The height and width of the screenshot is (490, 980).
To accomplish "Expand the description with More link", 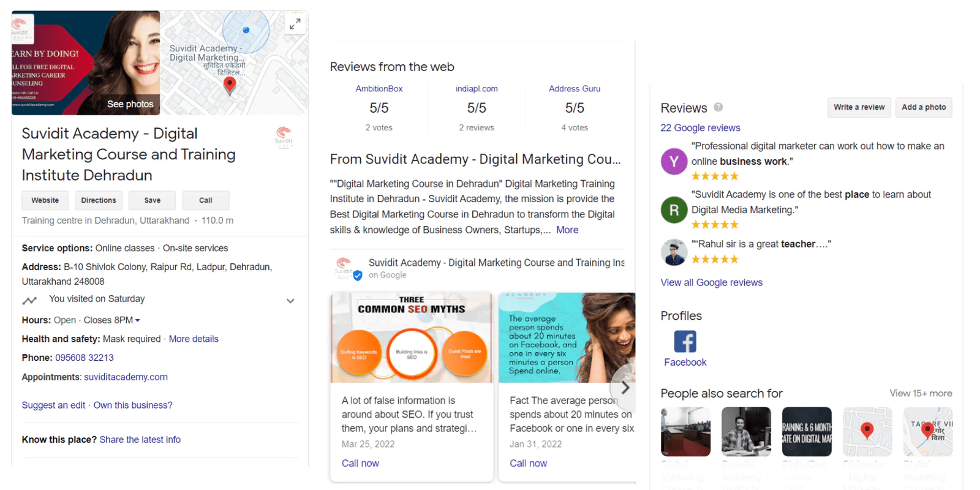I will point(567,230).
